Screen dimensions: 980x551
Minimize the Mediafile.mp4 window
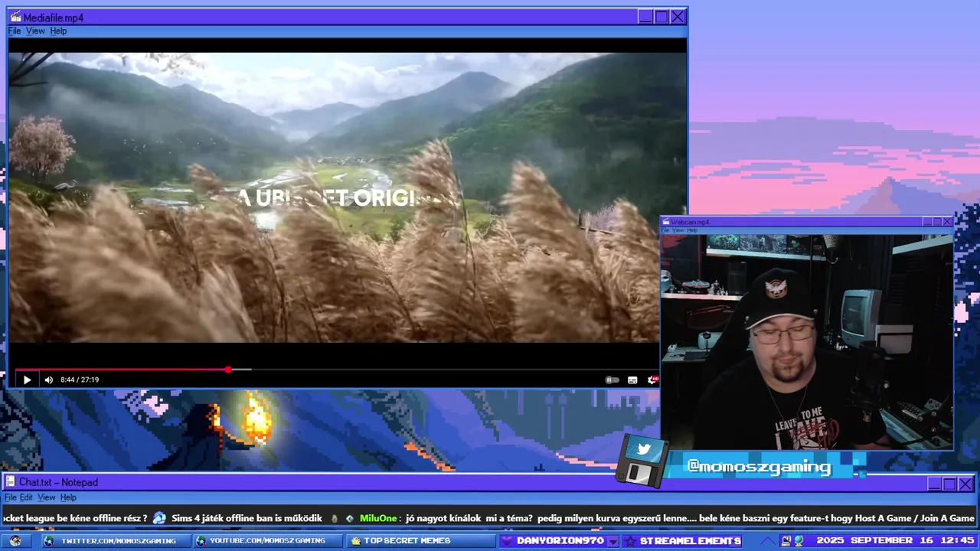[x=645, y=17]
